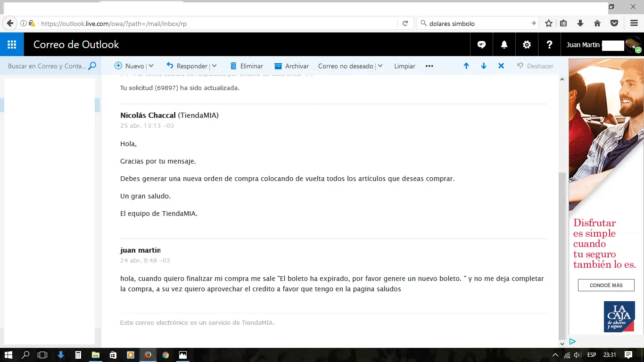Open the Pocket icon in Firefox toolbar
Screen dimensions: 644x362
[x=614, y=23]
